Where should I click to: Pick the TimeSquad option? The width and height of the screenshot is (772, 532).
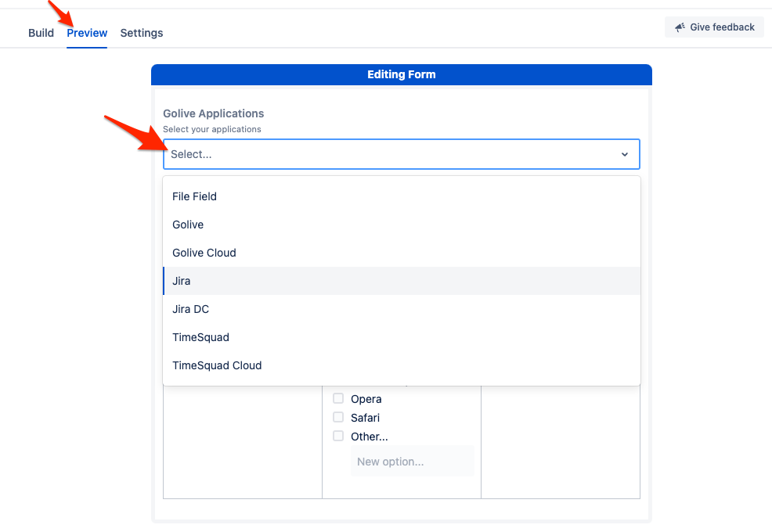[200, 337]
